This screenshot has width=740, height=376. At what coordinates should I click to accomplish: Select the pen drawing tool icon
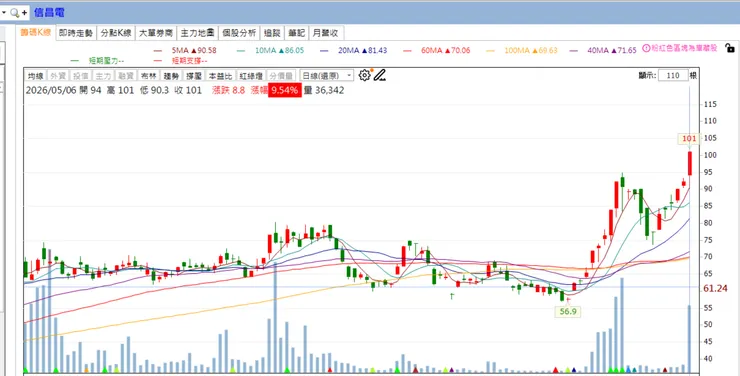pyautogui.click(x=379, y=75)
